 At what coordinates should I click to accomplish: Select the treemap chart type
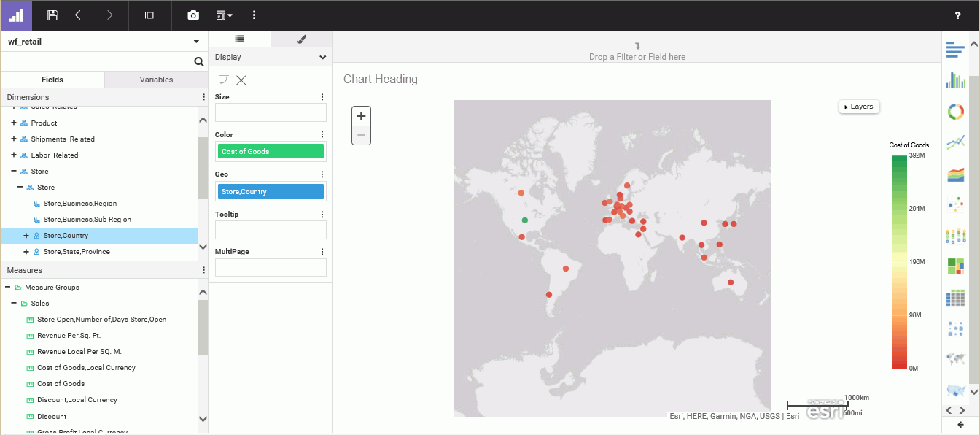point(955,266)
